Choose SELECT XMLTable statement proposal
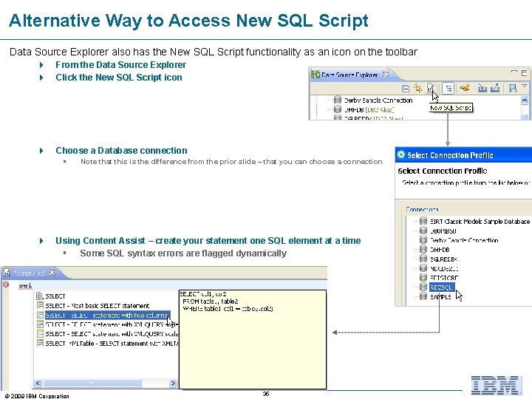 pos(112,344)
